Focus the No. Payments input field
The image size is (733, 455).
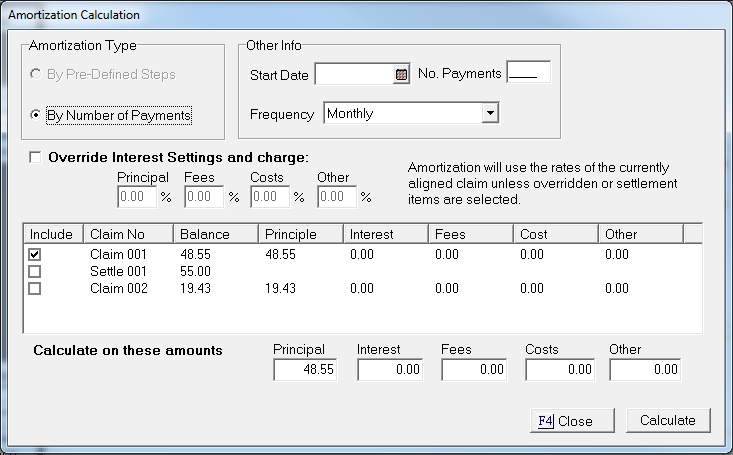(x=528, y=74)
